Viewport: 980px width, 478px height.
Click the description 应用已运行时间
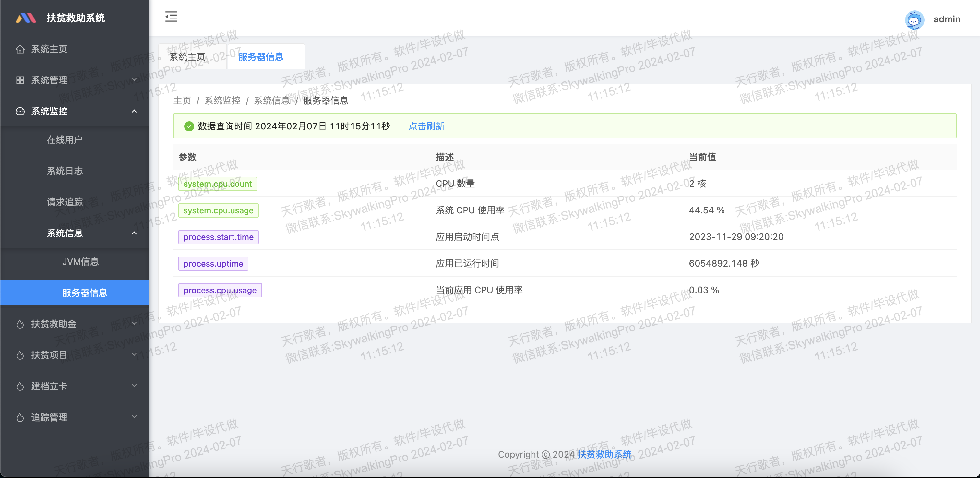click(467, 264)
